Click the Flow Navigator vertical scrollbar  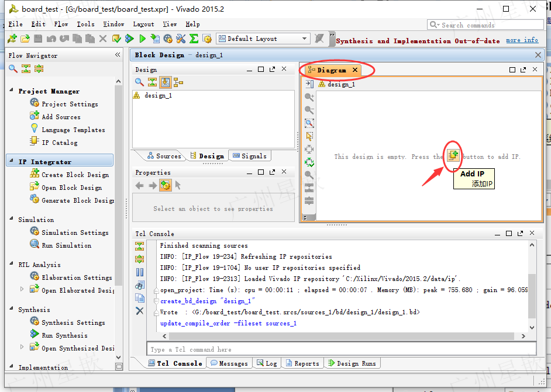(x=118, y=184)
